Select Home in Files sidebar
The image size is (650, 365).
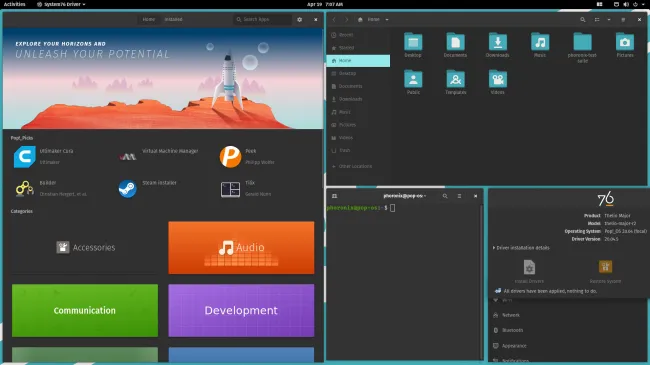[x=358, y=61]
